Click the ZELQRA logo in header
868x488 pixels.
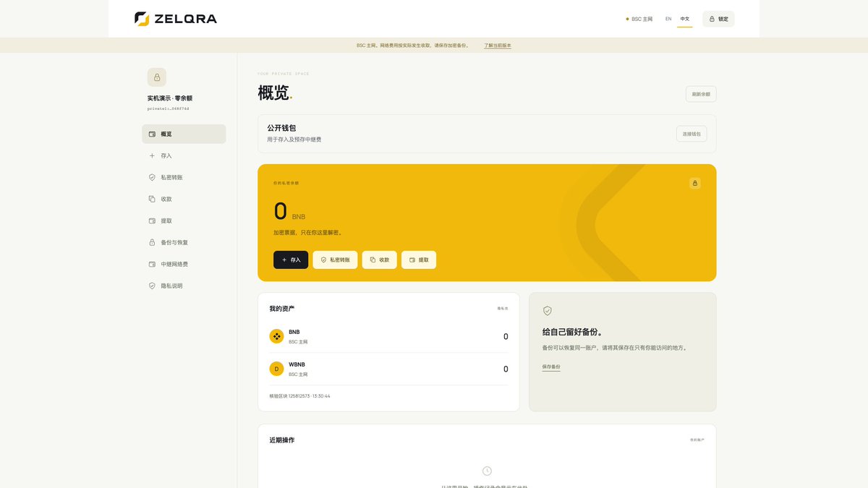[x=176, y=19]
